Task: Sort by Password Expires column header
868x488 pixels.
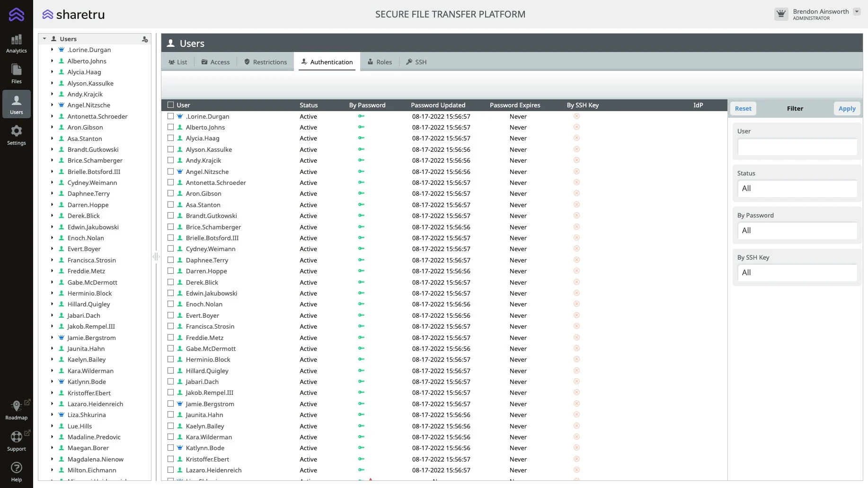Action: click(x=515, y=105)
